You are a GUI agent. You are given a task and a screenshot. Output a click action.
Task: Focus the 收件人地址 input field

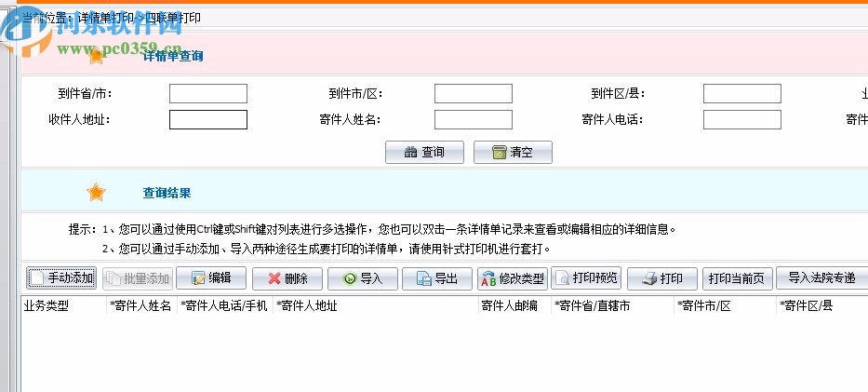pyautogui.click(x=208, y=119)
